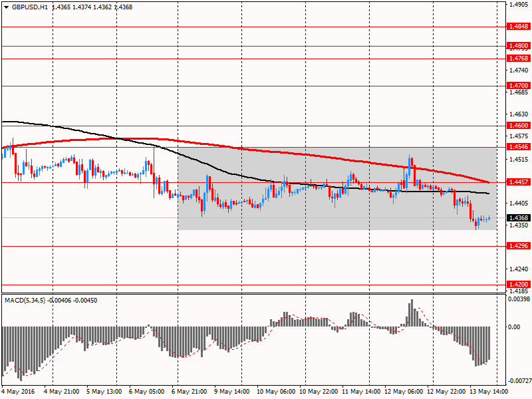This screenshot has width=532, height=399.
Task: Click the MACD zero level 0.00 label
Action: point(514,327)
